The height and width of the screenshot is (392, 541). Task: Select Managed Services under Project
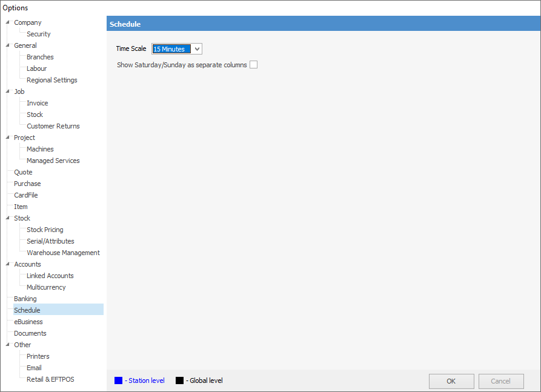click(53, 160)
